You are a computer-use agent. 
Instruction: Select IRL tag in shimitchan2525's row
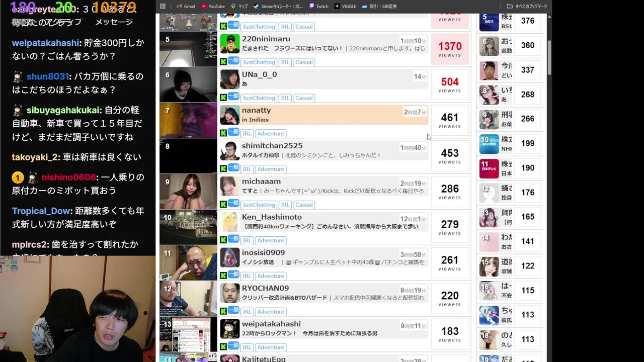[247, 169]
